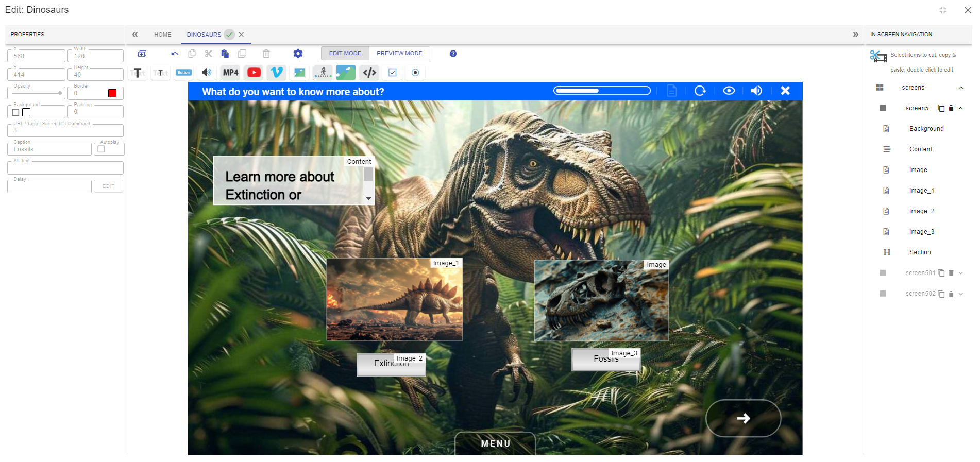Click the next arrow button on canvas
The height and width of the screenshot is (462, 980).
743,418
